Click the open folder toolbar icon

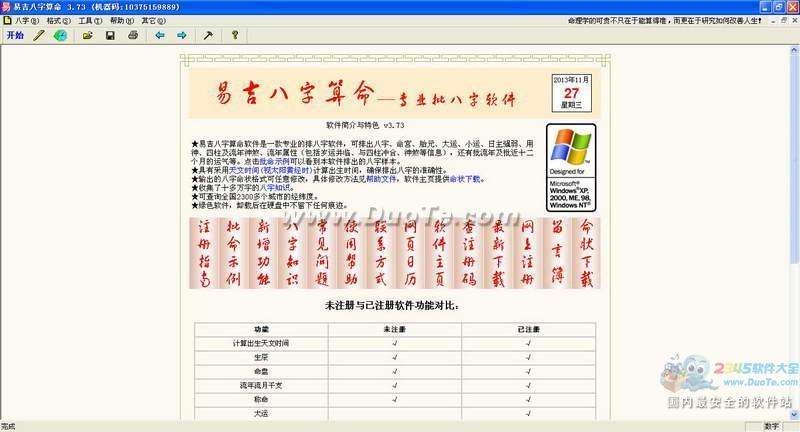point(88,35)
